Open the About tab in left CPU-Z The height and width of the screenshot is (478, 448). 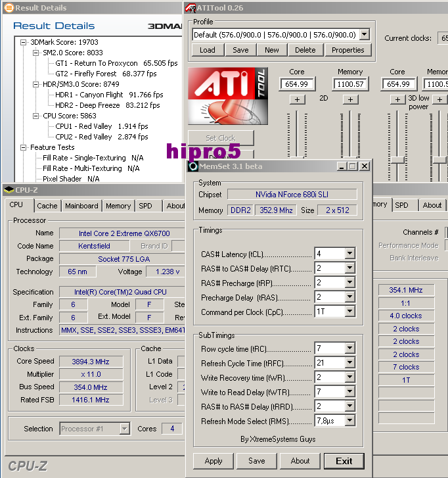(x=175, y=206)
